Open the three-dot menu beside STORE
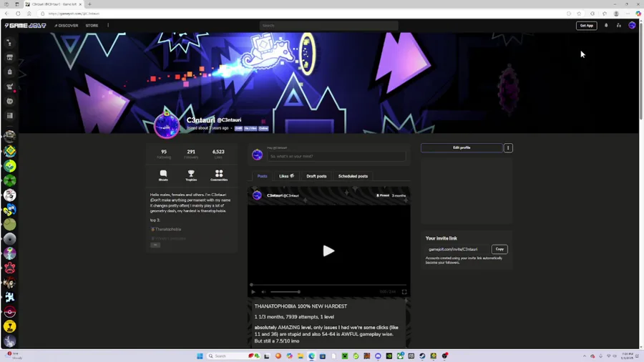The width and height of the screenshot is (644, 362). coord(108,26)
